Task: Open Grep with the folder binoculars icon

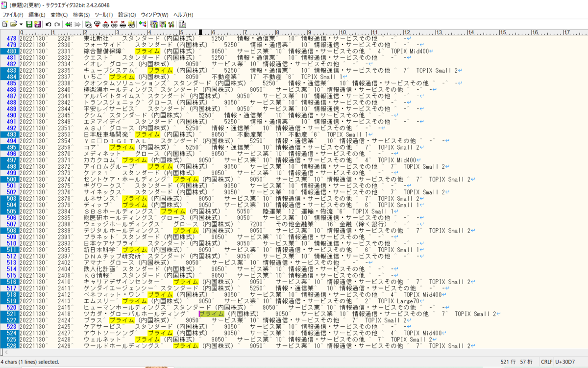Action: [131, 24]
